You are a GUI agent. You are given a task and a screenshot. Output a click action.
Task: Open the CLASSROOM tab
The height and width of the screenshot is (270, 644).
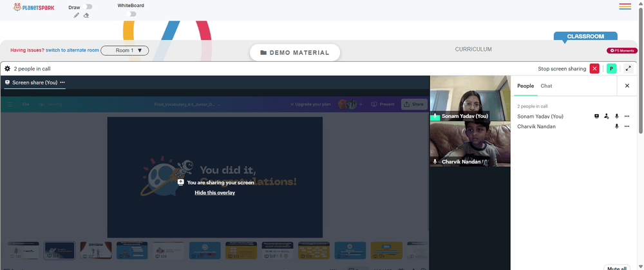pyautogui.click(x=585, y=36)
